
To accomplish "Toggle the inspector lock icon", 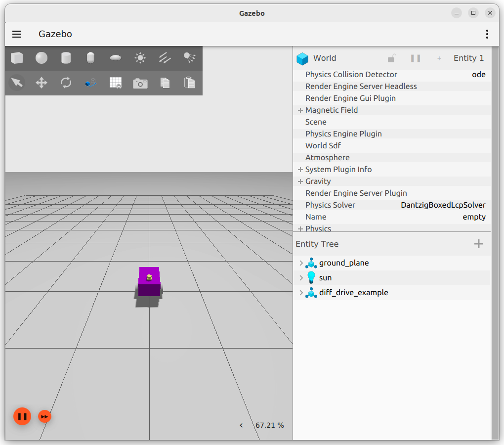I will [x=391, y=58].
